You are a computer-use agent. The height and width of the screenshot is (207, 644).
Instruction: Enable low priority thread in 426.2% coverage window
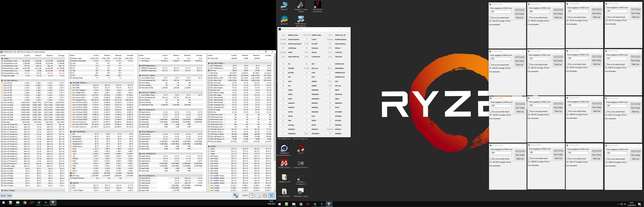tap(490, 18)
